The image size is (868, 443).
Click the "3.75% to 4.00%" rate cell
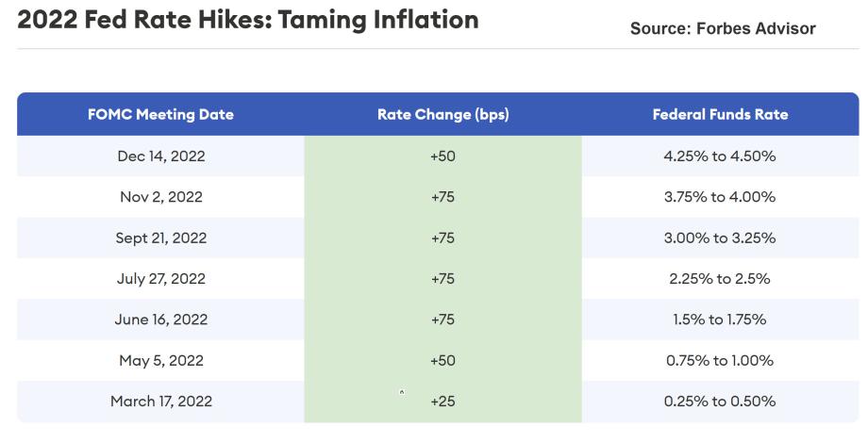[x=720, y=197]
